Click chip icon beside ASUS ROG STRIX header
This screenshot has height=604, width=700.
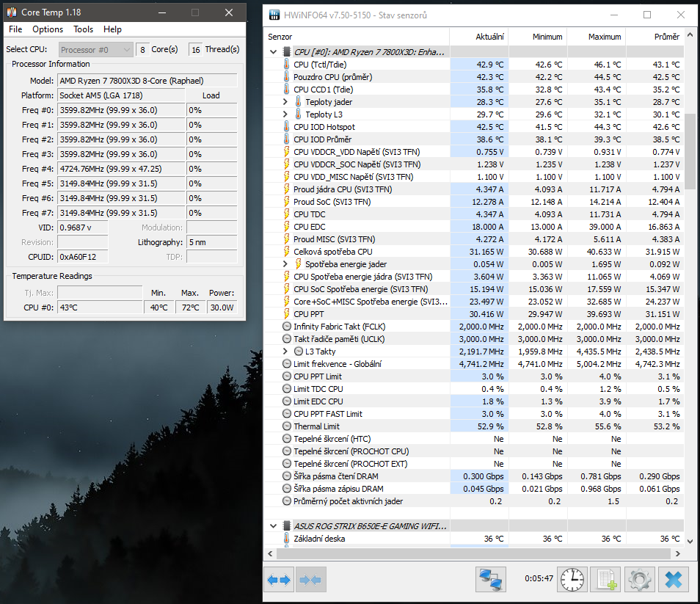pos(287,526)
